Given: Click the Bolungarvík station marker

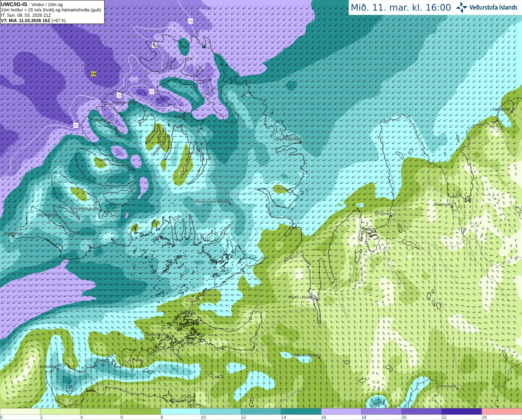Looking at the screenshot, I should (x=134, y=102).
